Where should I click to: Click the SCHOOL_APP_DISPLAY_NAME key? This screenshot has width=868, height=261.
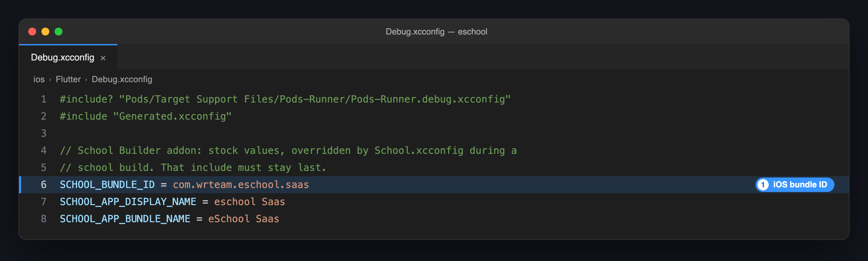128,202
